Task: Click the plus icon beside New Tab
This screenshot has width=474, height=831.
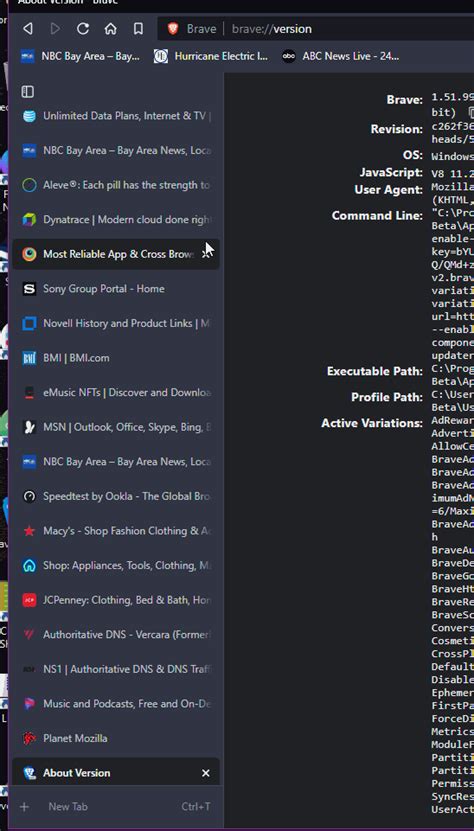Action: pos(24,807)
